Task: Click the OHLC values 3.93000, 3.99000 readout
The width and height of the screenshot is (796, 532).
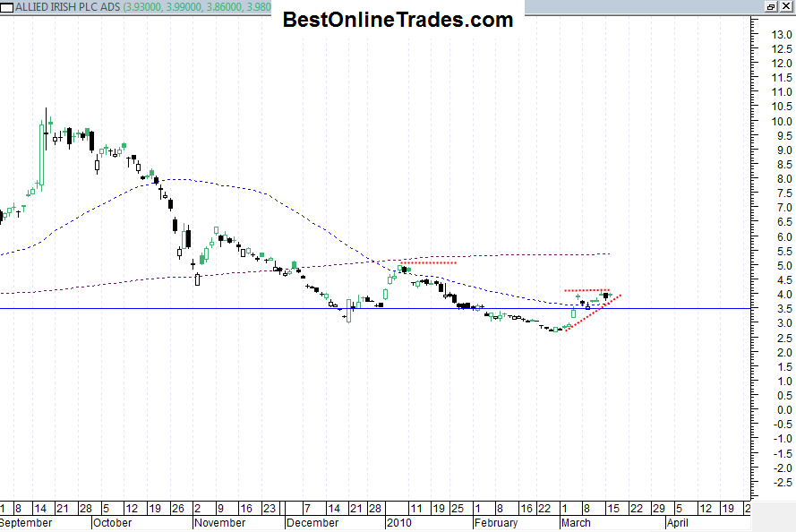Action: (x=198, y=7)
